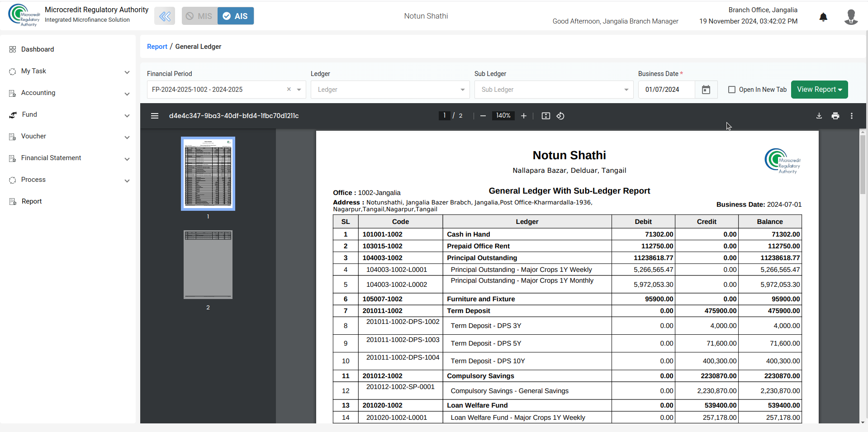Screen dimensions: 868x432
Task: Open the Voucher menu label
Action: (33, 136)
